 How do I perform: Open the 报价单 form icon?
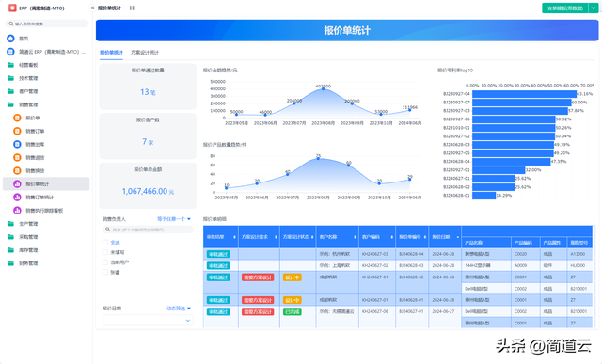[17, 118]
